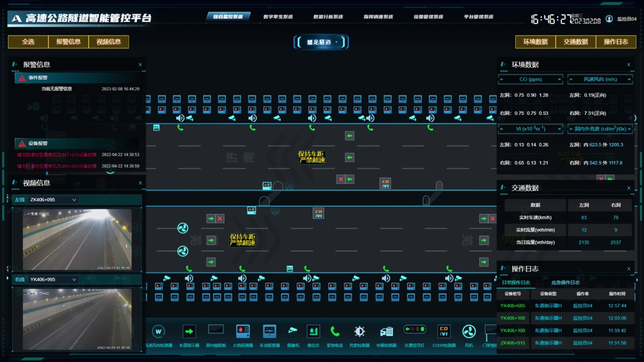Viewport: 644px width, 362px height.
Task: Open the ZK406+095 left line camera dropdown
Action: pyautogui.click(x=53, y=200)
